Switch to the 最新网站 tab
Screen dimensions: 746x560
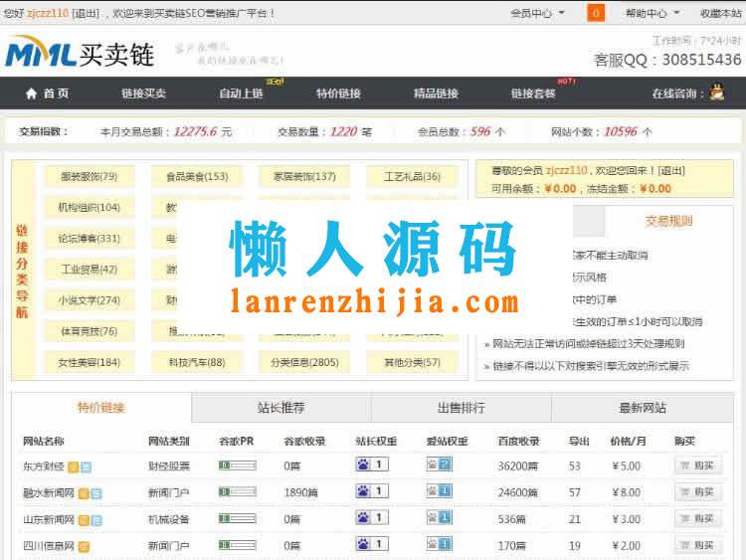643,408
